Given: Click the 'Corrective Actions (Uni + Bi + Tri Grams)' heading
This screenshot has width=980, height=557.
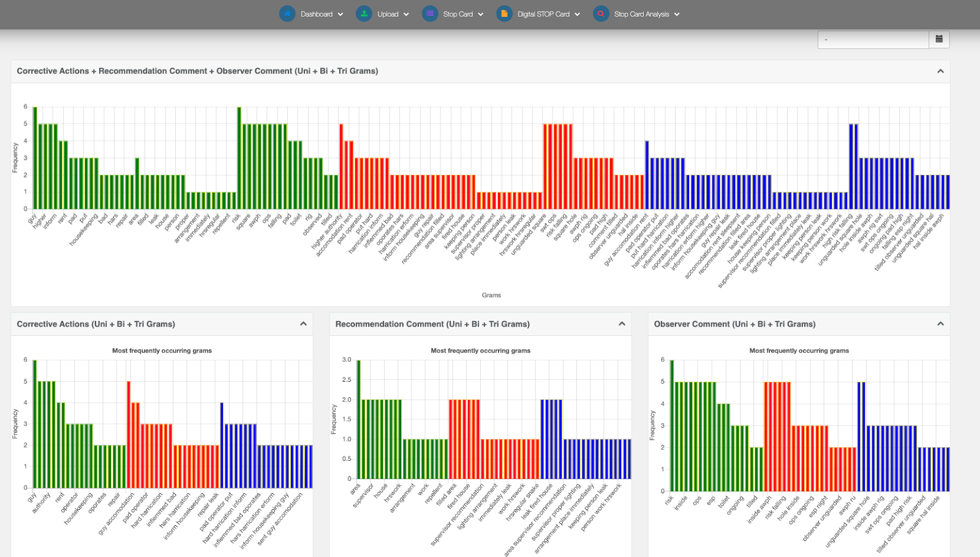Looking at the screenshot, I should (x=96, y=324).
